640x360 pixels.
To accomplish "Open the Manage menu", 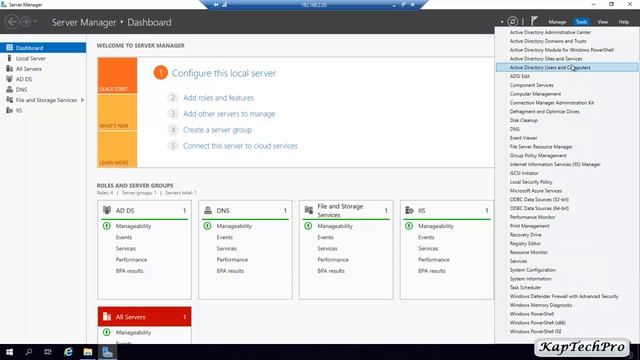I will (557, 22).
